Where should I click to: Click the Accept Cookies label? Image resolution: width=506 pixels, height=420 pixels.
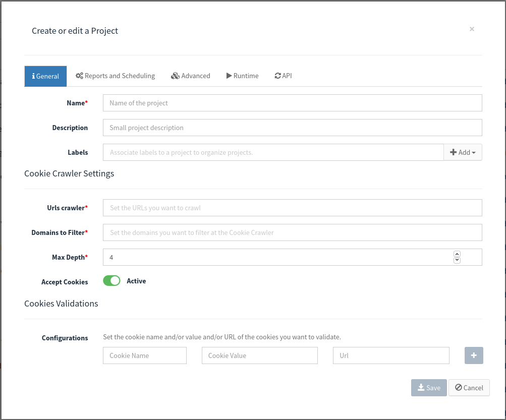[x=65, y=282]
